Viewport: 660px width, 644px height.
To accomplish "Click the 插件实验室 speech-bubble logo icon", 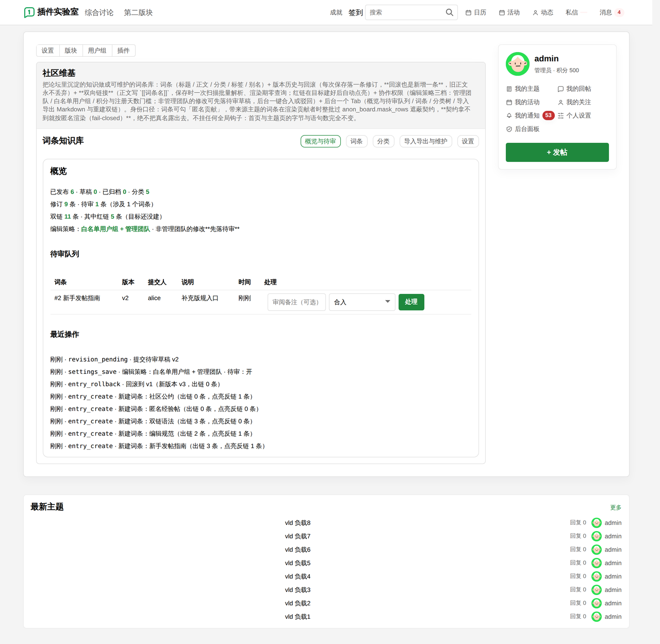I will click(x=29, y=12).
